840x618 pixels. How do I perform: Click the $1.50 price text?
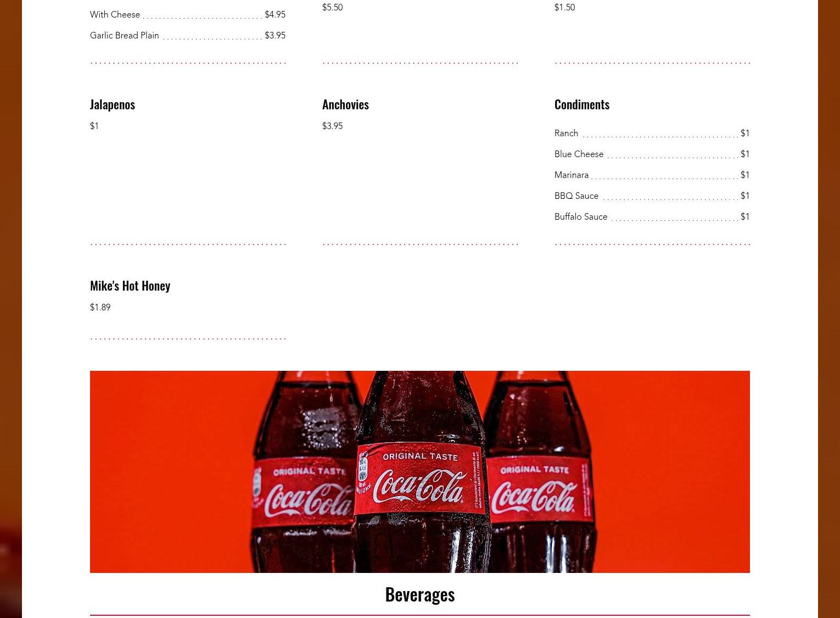coord(564,7)
